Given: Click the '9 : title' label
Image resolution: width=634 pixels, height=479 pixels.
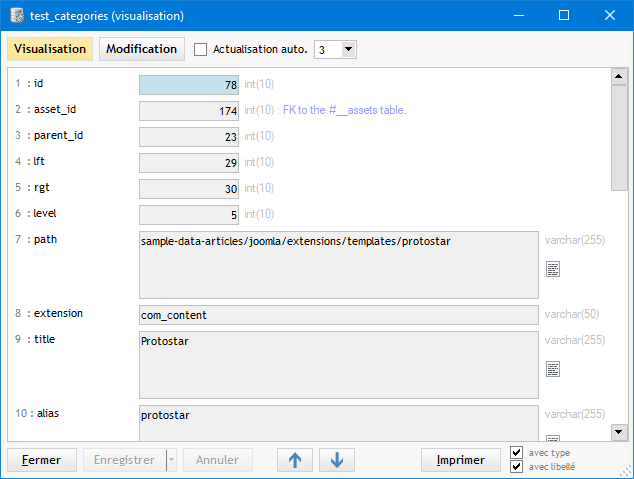Looking at the screenshot, I should click(35, 339).
